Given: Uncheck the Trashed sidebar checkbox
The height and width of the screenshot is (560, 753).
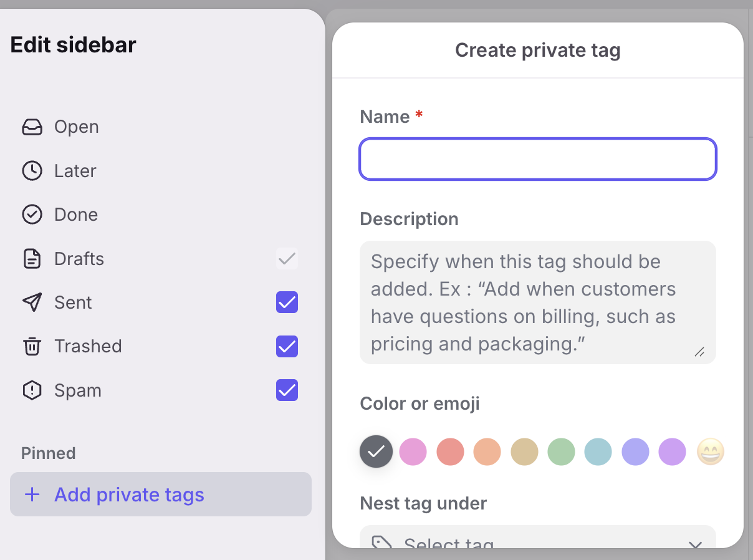Looking at the screenshot, I should point(287,346).
